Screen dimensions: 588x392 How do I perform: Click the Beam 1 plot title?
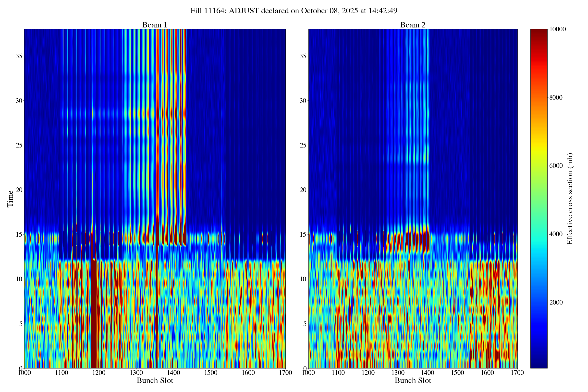pos(155,25)
